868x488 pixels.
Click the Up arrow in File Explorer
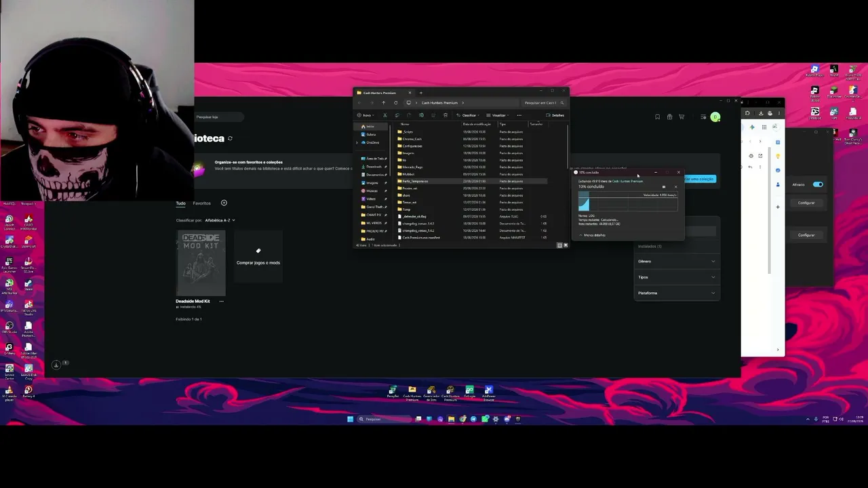[x=383, y=103]
